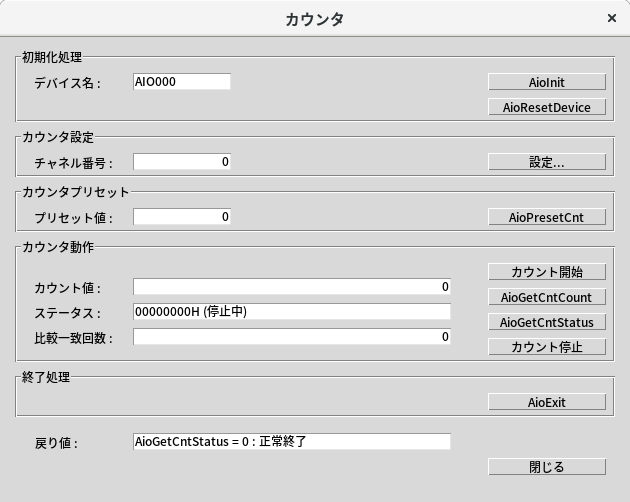Fetch status with AioGetCntStatus button
The width and height of the screenshot is (630, 502).
click(547, 322)
